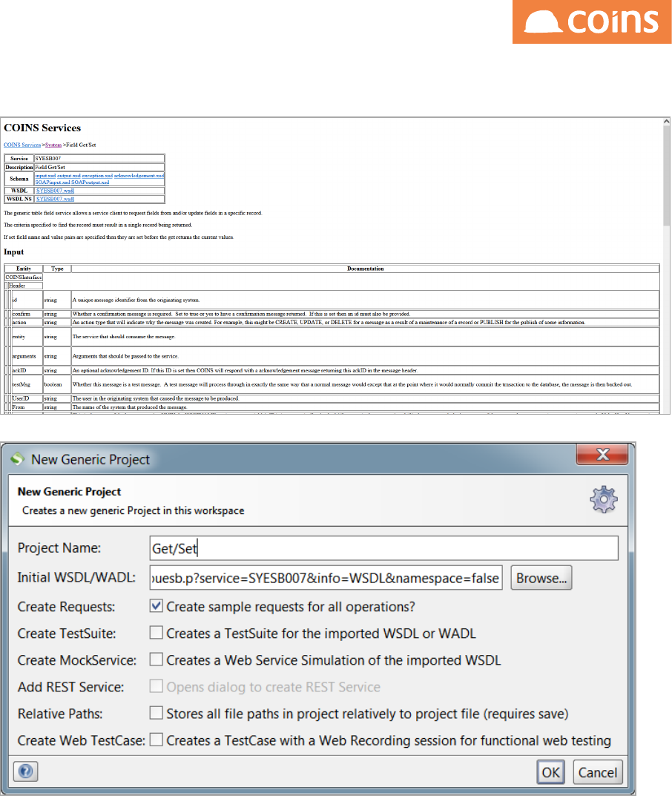
Task: Open the exception.xsd schema link
Action: 97,176
